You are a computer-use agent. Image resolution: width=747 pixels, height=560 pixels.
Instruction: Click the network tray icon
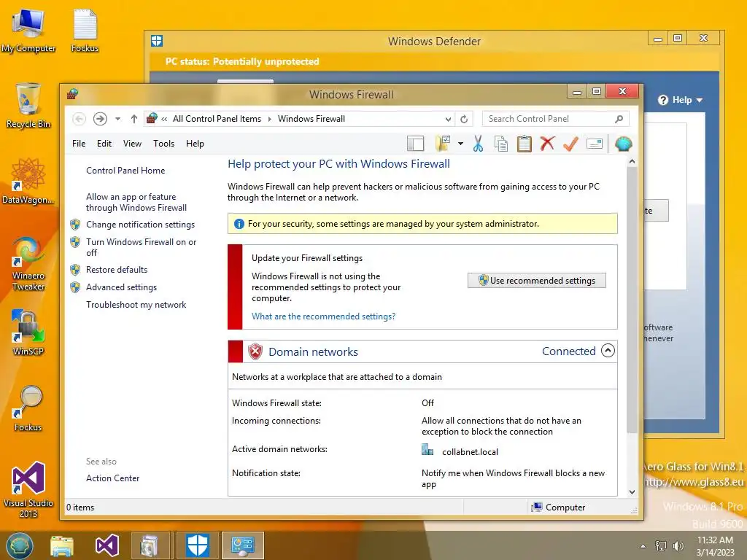point(661,545)
